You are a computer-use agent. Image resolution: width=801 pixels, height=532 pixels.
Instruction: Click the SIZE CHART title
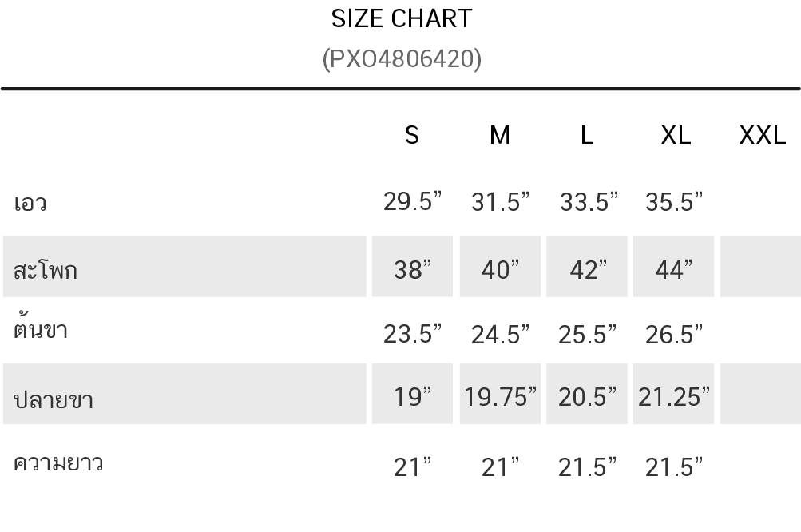(402, 19)
